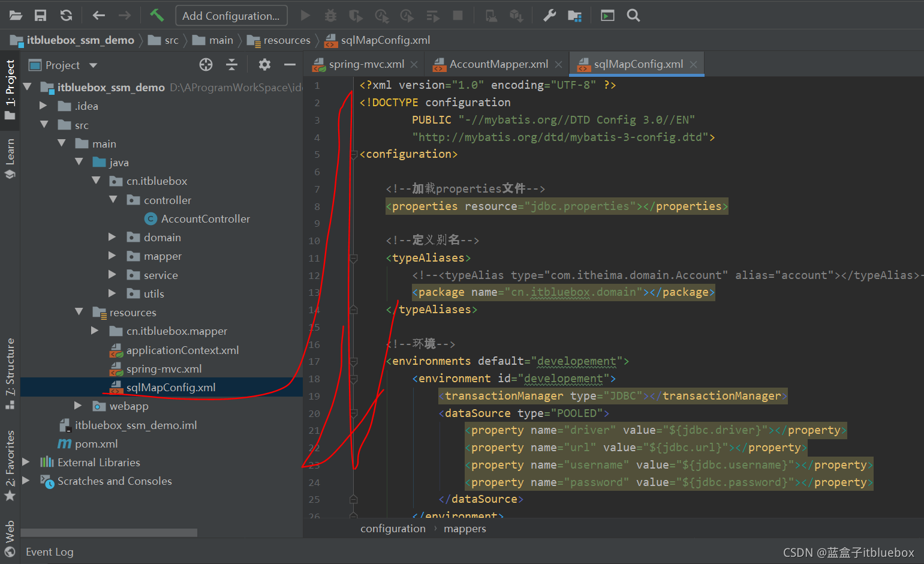Click the Stop square icon
Screen dimensions: 924x564
click(458, 16)
